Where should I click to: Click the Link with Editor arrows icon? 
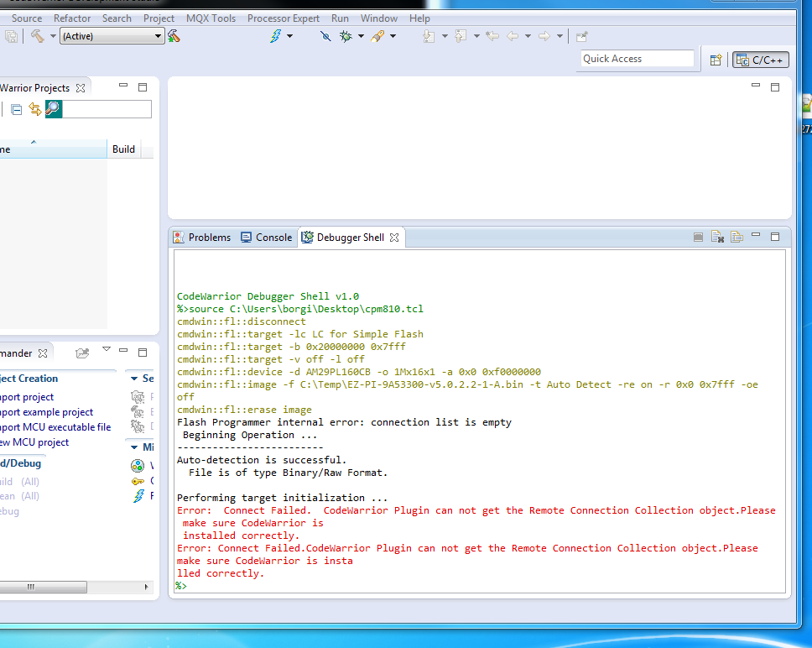coord(34,109)
